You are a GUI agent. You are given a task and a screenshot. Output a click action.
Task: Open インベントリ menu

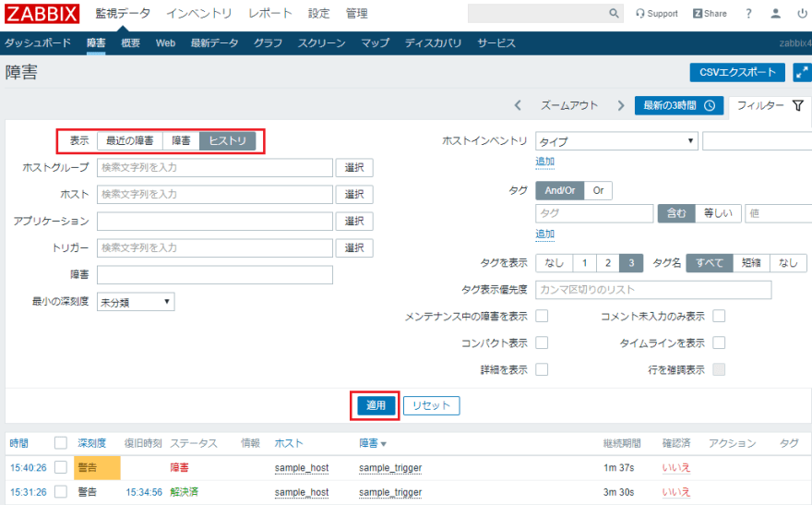pos(199,14)
